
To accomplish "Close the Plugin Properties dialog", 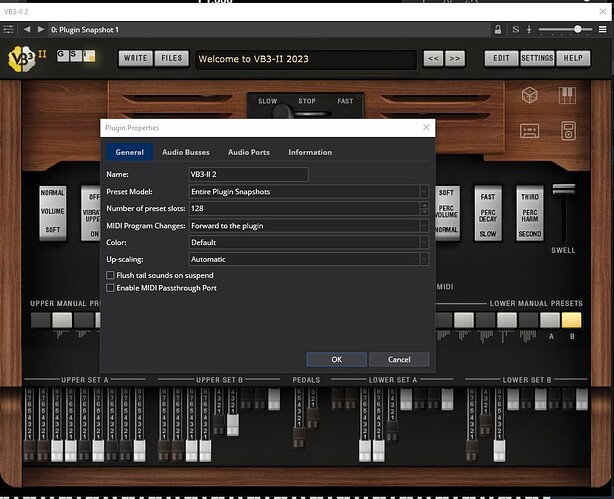I will 426,127.
